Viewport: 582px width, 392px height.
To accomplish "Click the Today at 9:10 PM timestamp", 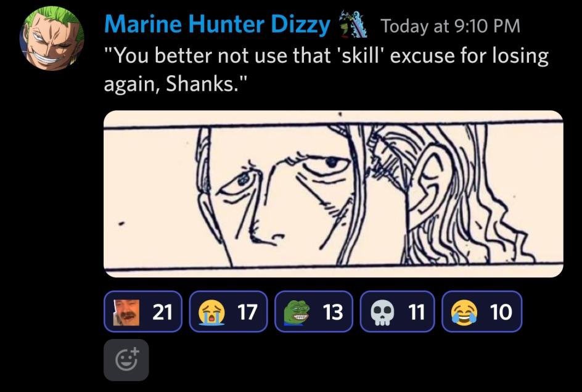I will click(451, 26).
